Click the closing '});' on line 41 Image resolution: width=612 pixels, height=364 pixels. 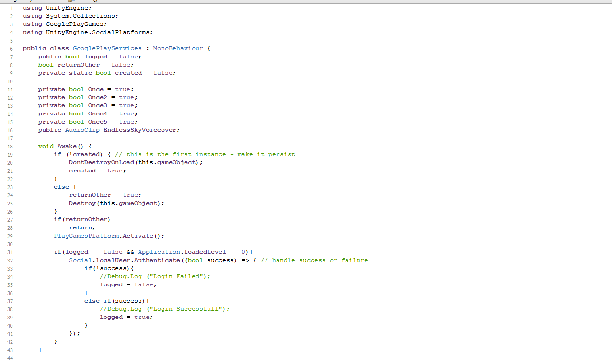pos(75,333)
